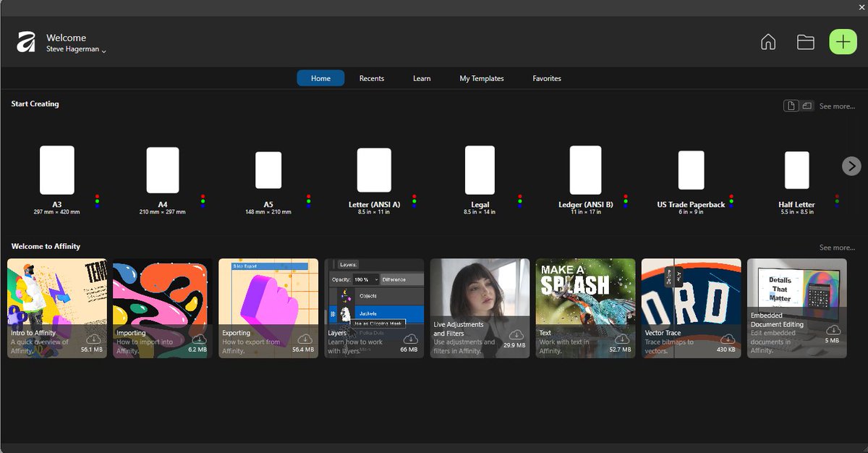The width and height of the screenshot is (868, 453).
Task: Open the Layers tutorial card
Action: pos(374,308)
